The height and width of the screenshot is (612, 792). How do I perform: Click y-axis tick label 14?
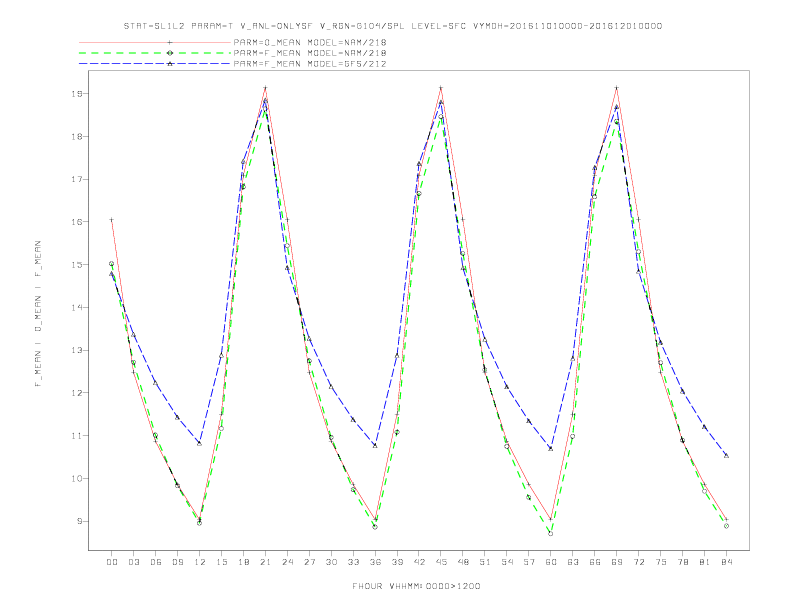point(77,308)
